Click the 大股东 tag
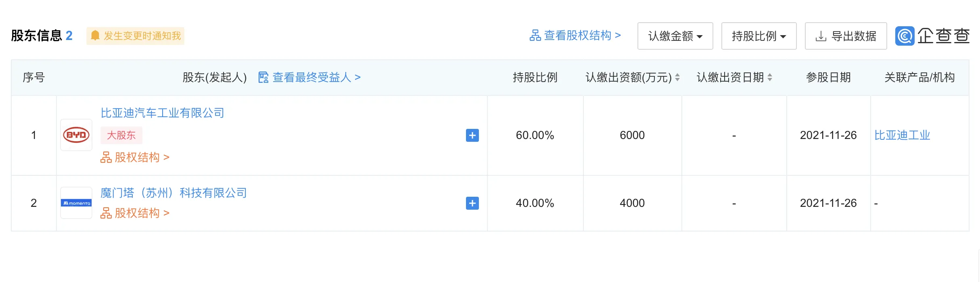This screenshot has width=980, height=282. pyautogui.click(x=121, y=135)
